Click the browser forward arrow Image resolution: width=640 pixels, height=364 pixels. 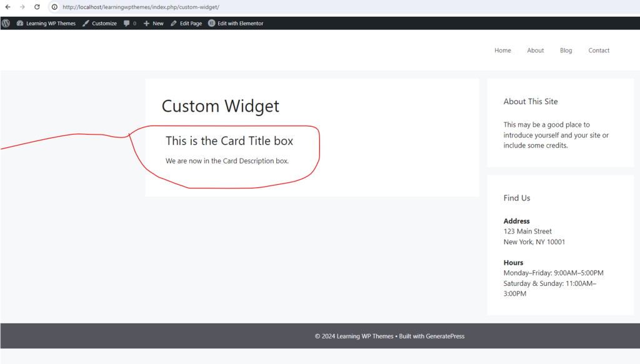(22, 7)
